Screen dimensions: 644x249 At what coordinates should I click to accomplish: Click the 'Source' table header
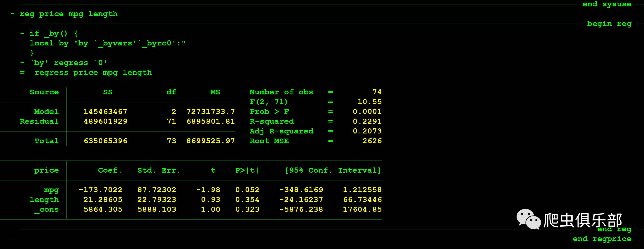44,92
